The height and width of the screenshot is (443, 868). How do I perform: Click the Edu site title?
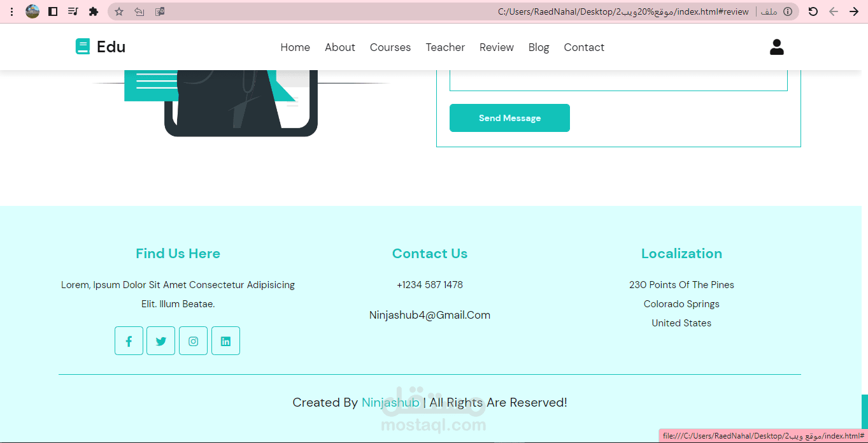[111, 47]
